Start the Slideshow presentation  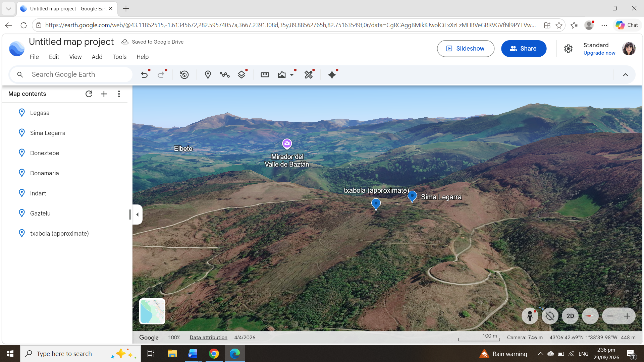tap(466, 49)
